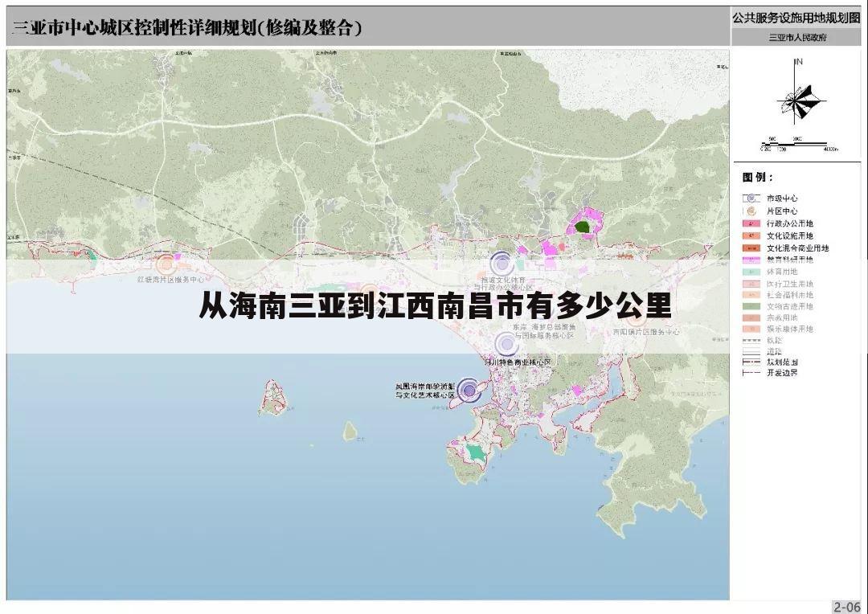
Task: Click the 抱坡文化体育与行政办公核心区 map label
Action: [503, 284]
